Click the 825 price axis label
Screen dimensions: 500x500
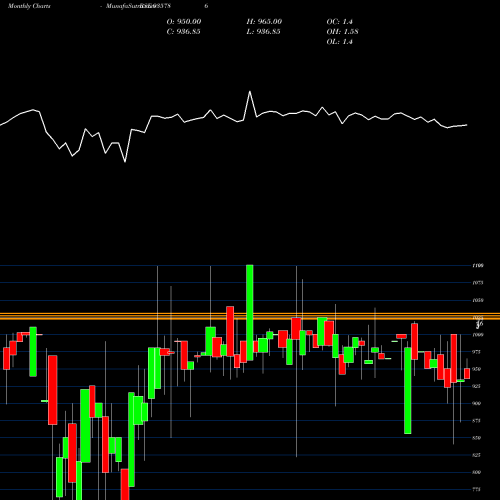(x=477, y=455)
